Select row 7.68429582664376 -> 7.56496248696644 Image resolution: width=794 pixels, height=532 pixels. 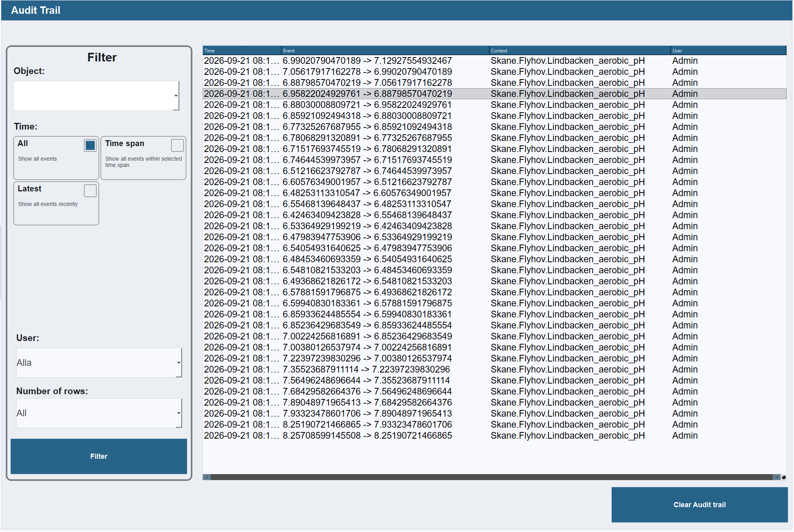click(495, 391)
